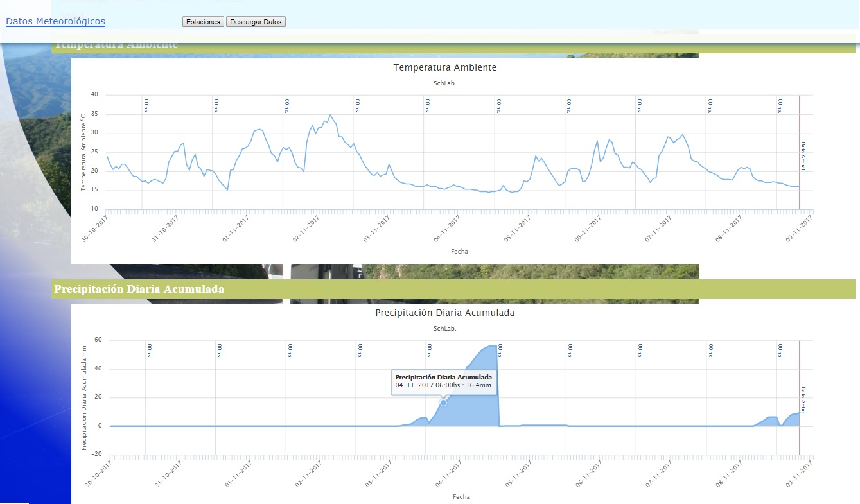Click the 09-11-2017 date label on temperature axis

coord(800,228)
